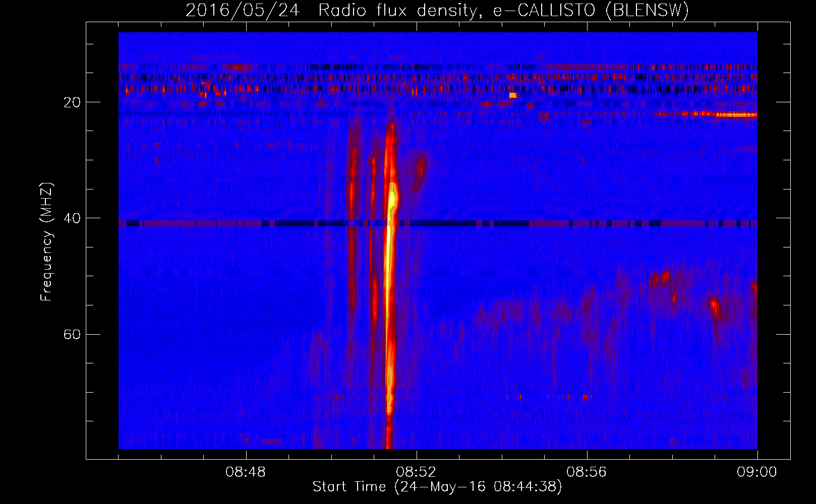
Task: Click the 40 MHz frequency tick label
Action: [72, 218]
